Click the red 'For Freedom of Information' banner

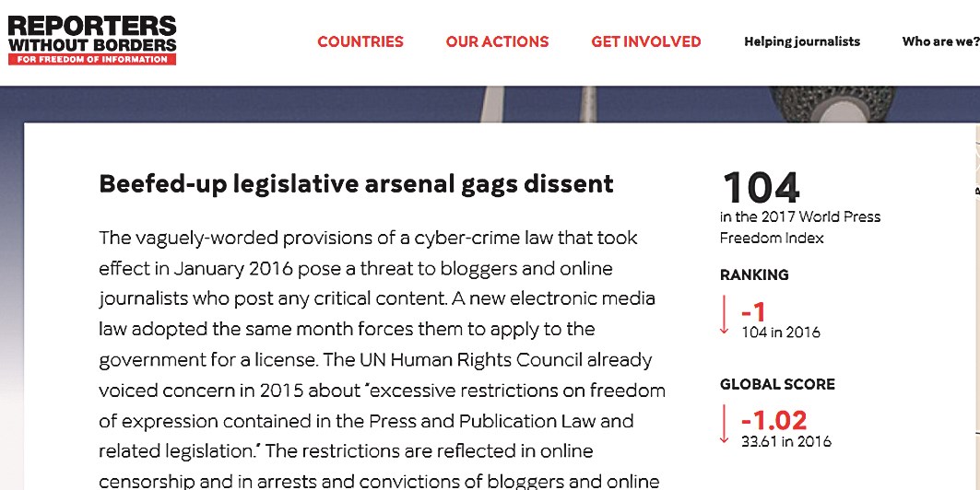pyautogui.click(x=91, y=59)
